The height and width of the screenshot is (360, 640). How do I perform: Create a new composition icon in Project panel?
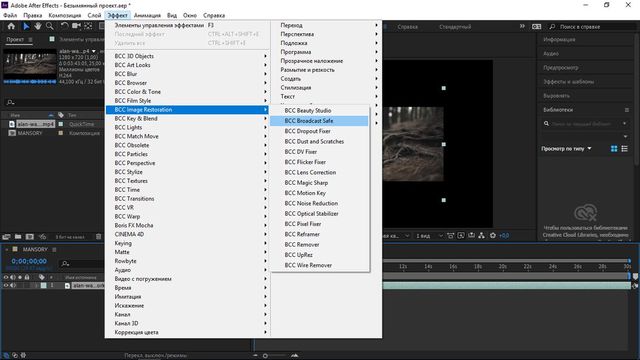(x=30, y=236)
